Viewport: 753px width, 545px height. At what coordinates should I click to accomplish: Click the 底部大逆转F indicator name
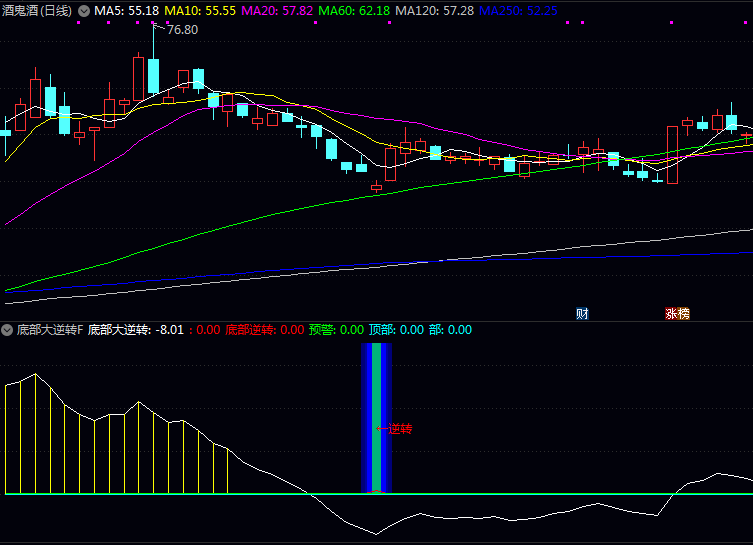point(49,329)
